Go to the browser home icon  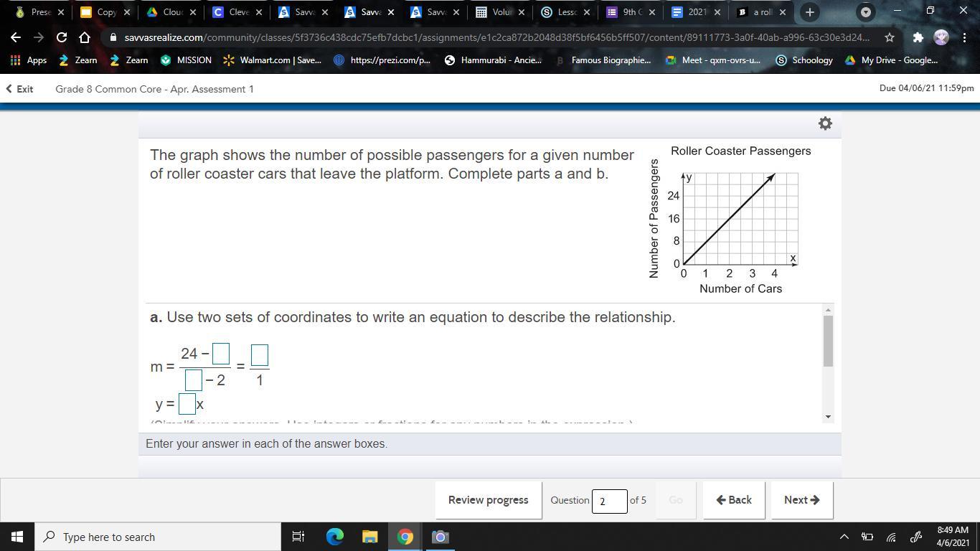tap(85, 37)
